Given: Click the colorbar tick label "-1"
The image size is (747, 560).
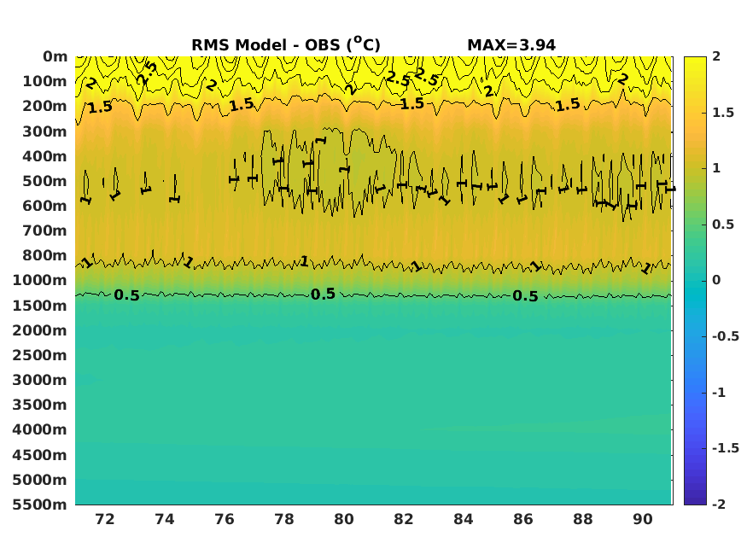Looking at the screenshot, I should click(x=719, y=393).
